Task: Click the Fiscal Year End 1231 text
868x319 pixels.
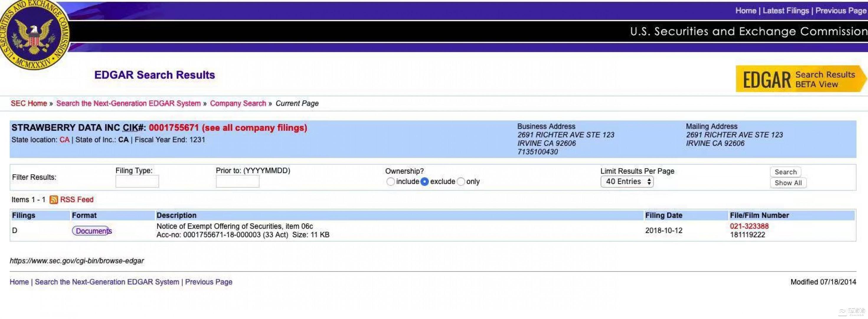Action: click(x=170, y=140)
